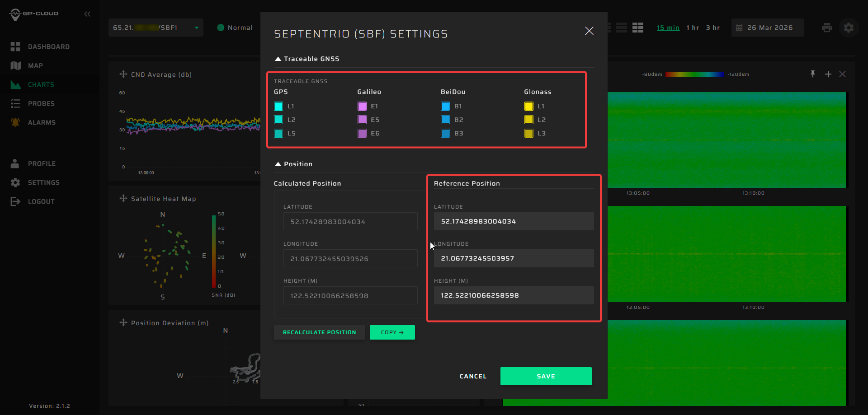
Task: Open the Probes section
Action: [41, 103]
